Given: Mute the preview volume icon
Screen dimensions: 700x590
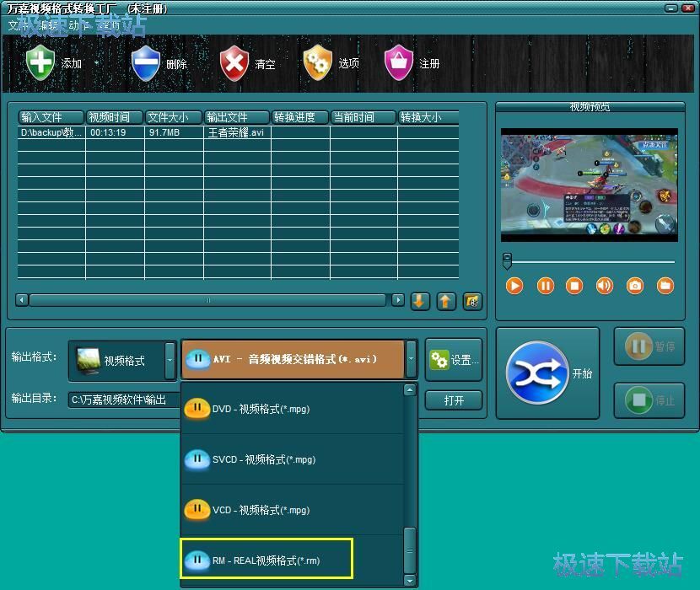Looking at the screenshot, I should pyautogui.click(x=604, y=286).
